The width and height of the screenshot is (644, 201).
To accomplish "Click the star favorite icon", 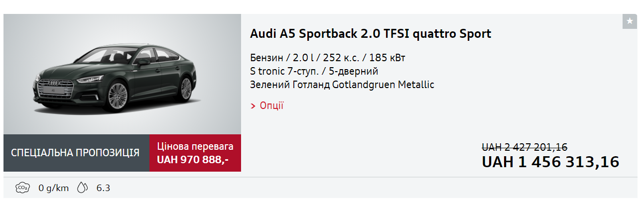I will (x=630, y=21).
